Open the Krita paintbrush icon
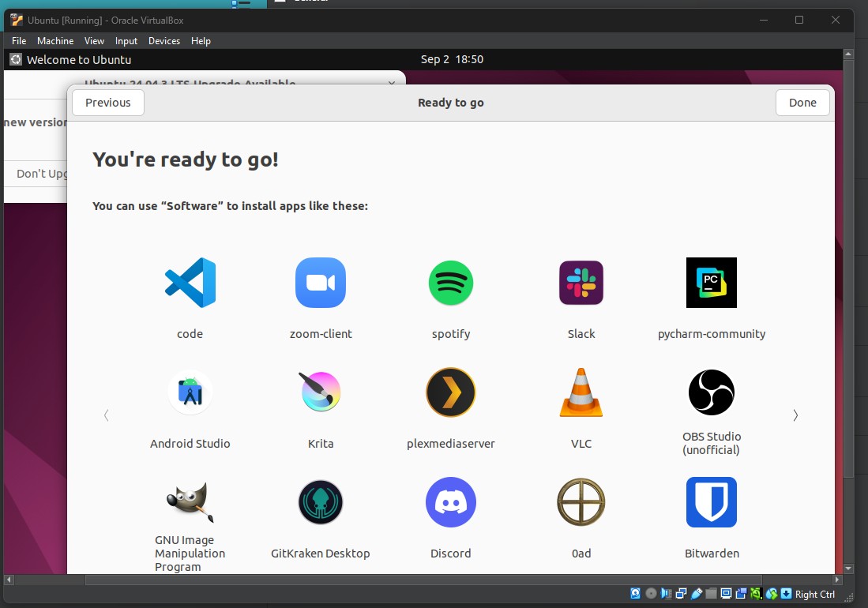The height and width of the screenshot is (608, 868). pyautogui.click(x=320, y=392)
